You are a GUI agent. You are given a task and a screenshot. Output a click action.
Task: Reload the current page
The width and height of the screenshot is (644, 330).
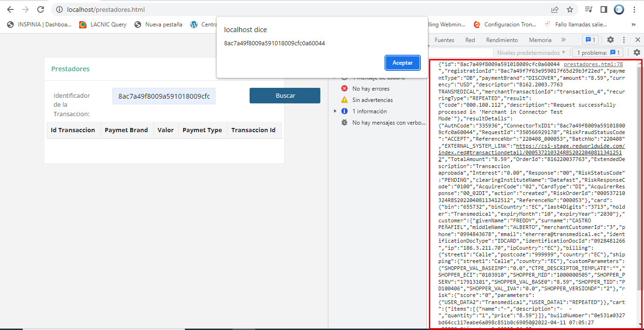click(41, 9)
